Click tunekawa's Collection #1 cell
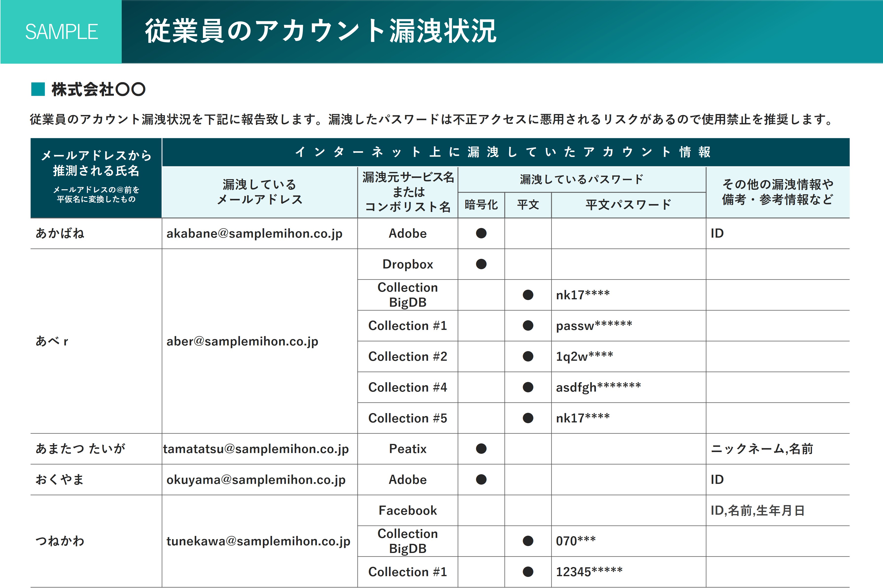883x588 pixels. coord(408,571)
